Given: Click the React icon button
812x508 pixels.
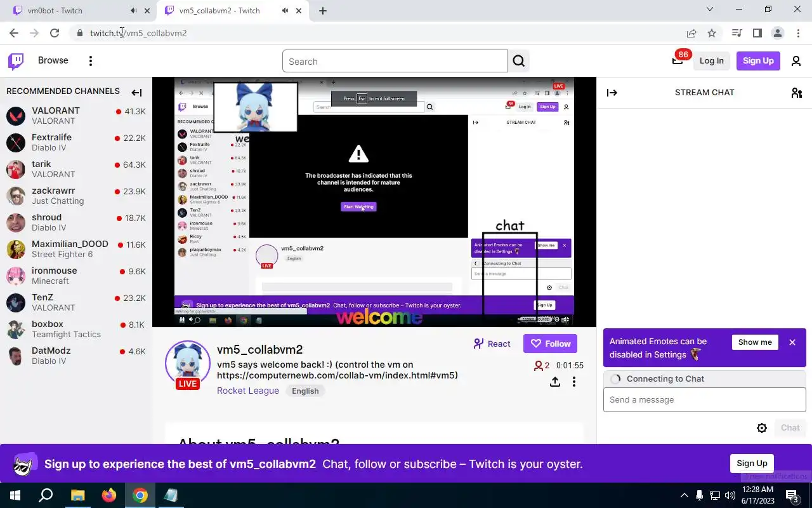Looking at the screenshot, I should (492, 344).
